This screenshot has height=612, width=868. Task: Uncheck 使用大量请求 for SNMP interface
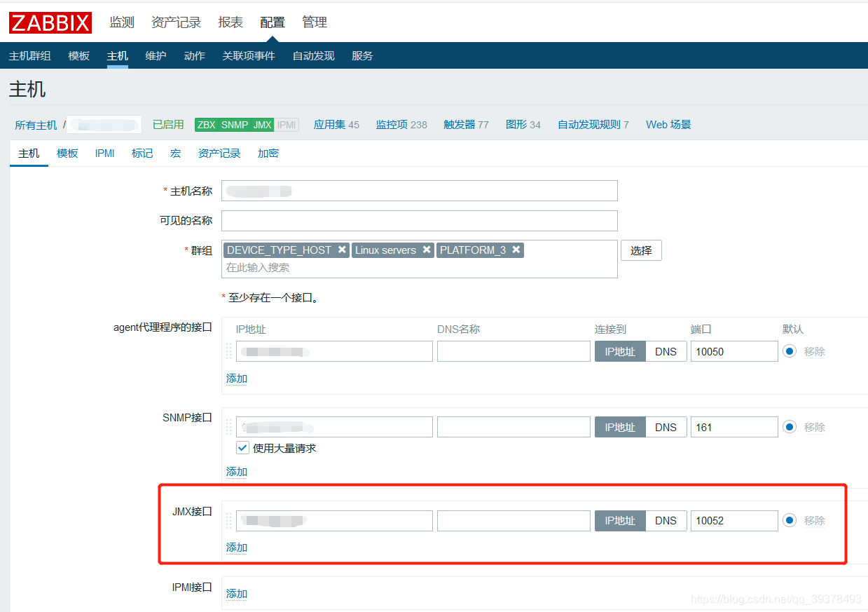click(x=242, y=448)
